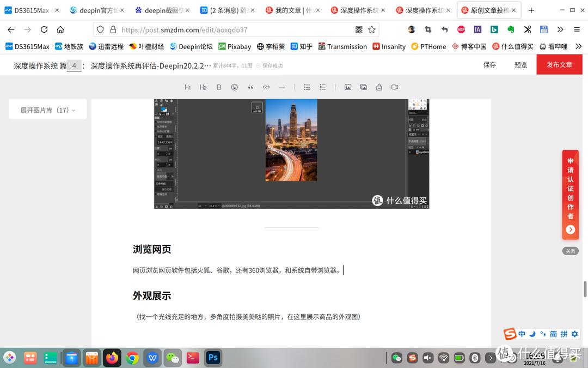This screenshot has height=368, width=588.
Task: Click the insert video icon in toolbar
Action: (x=395, y=87)
